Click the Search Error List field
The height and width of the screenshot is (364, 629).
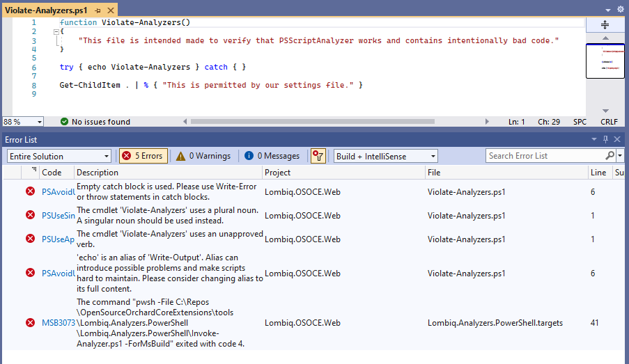tap(545, 155)
